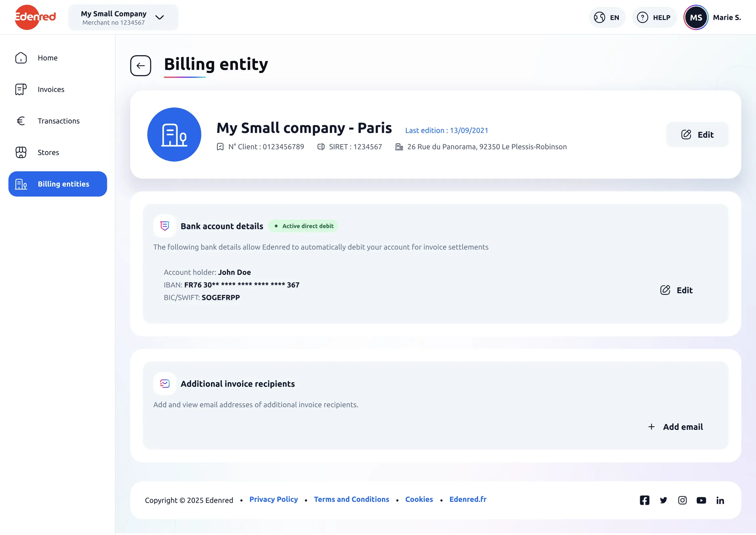
Task: Click the Account holder John Doe text
Action: (207, 272)
